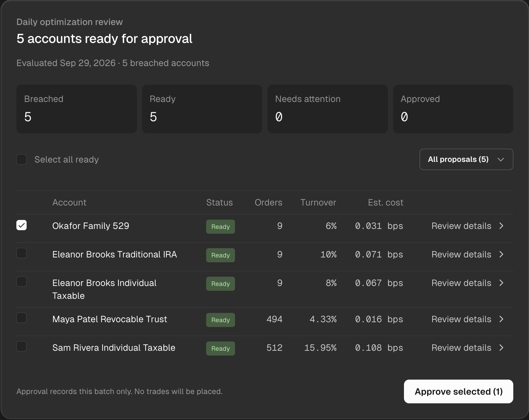
Task: Click the 5 accounts ready for approval heading
Action: (x=105, y=39)
